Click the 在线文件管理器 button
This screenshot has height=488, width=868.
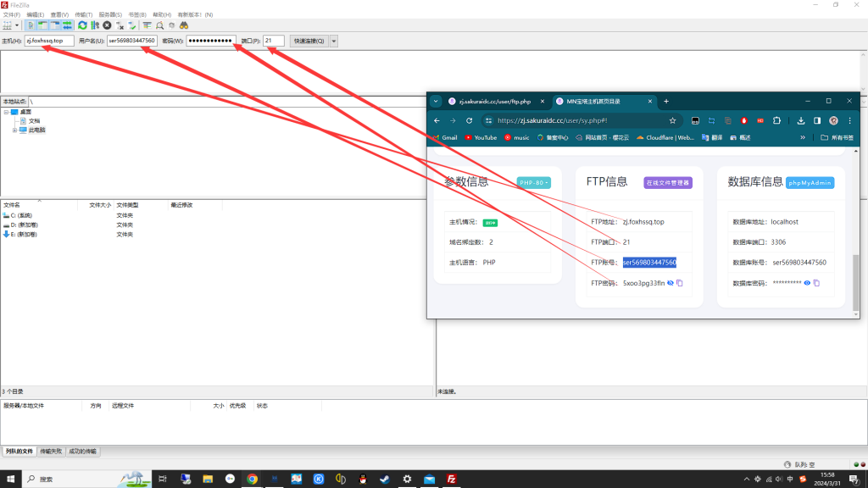(668, 183)
